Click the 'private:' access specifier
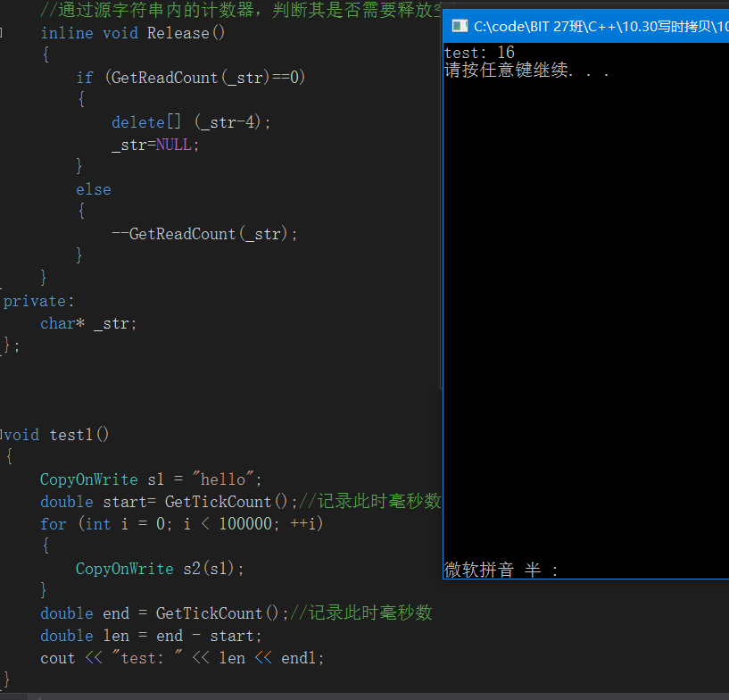The width and height of the screenshot is (729, 700). (38, 301)
